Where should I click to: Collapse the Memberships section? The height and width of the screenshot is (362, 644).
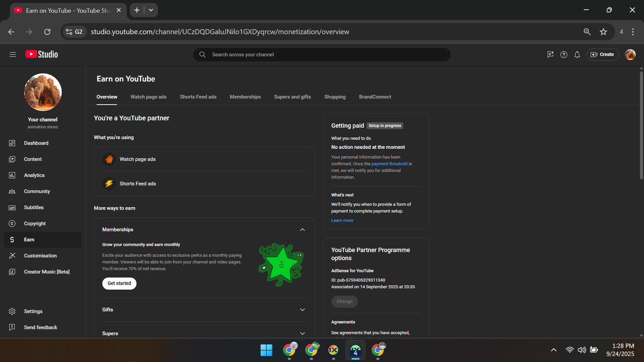[x=302, y=230]
